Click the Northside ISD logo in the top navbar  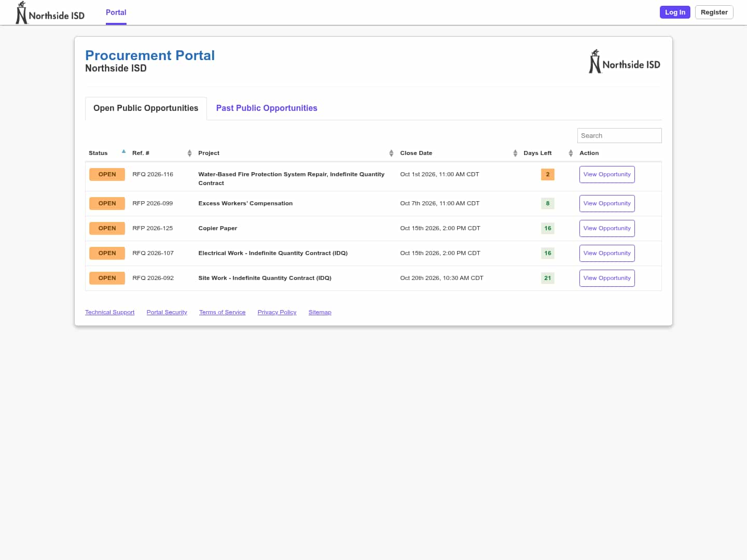(x=50, y=12)
